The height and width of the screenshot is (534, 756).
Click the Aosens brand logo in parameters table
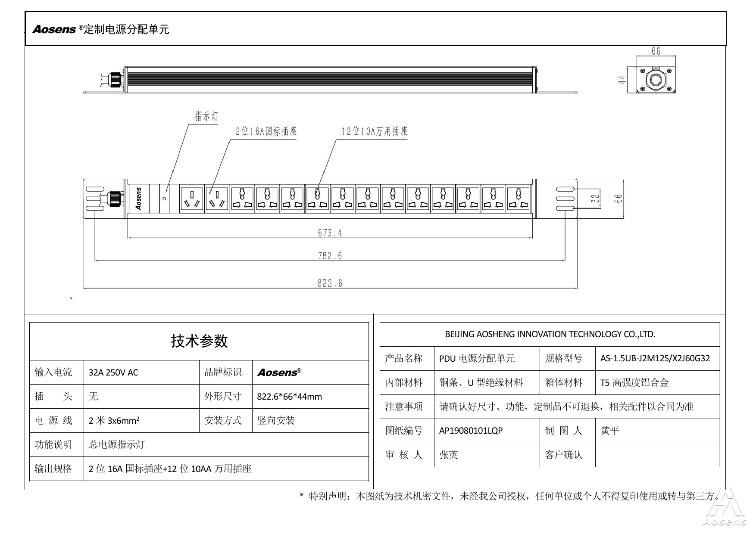click(x=279, y=373)
